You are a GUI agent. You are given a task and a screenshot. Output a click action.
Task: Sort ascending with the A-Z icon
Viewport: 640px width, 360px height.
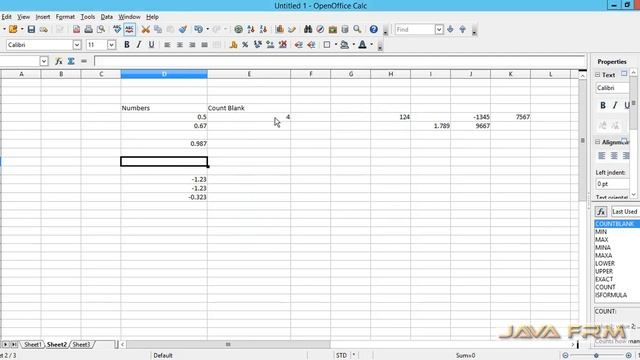(251, 29)
